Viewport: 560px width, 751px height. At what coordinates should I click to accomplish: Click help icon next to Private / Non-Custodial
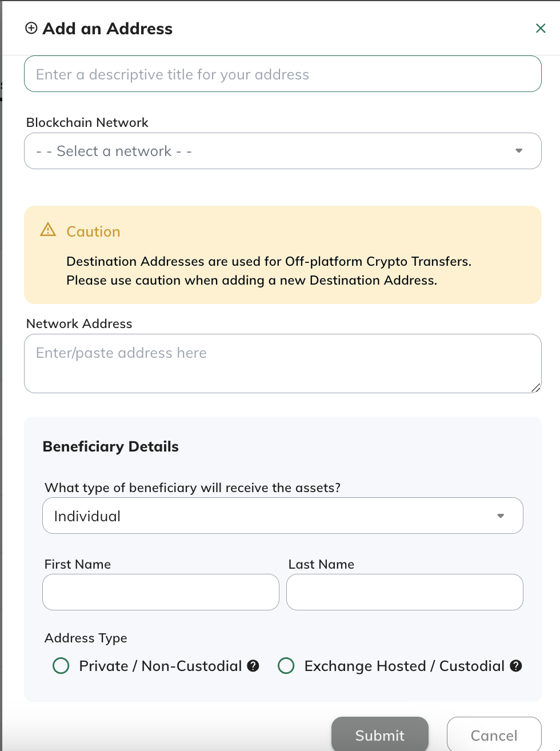[x=253, y=666]
